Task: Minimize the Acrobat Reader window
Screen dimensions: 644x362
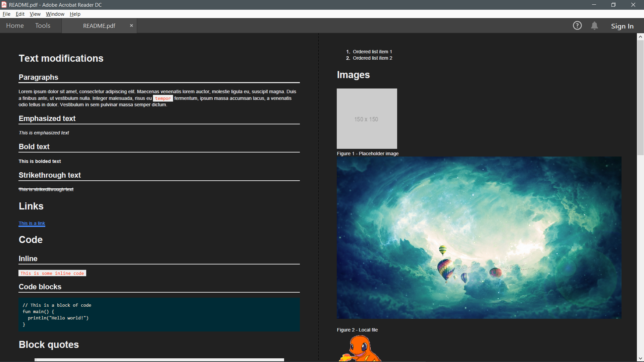Action: coord(594,5)
